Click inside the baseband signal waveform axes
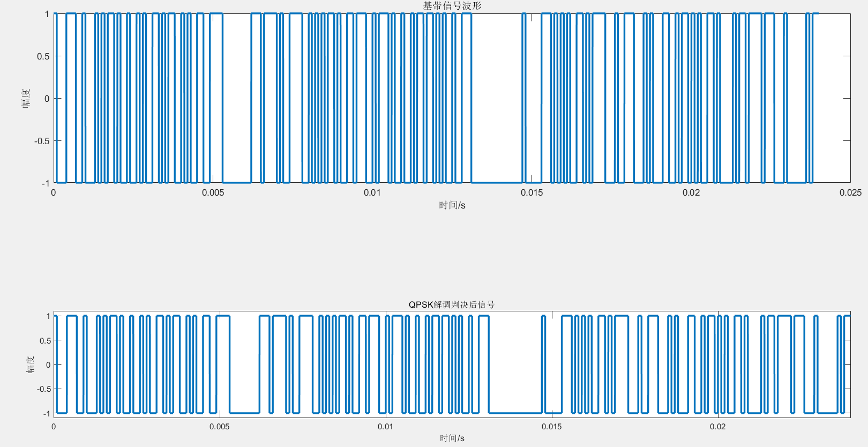868x447 pixels. pyautogui.click(x=452, y=98)
